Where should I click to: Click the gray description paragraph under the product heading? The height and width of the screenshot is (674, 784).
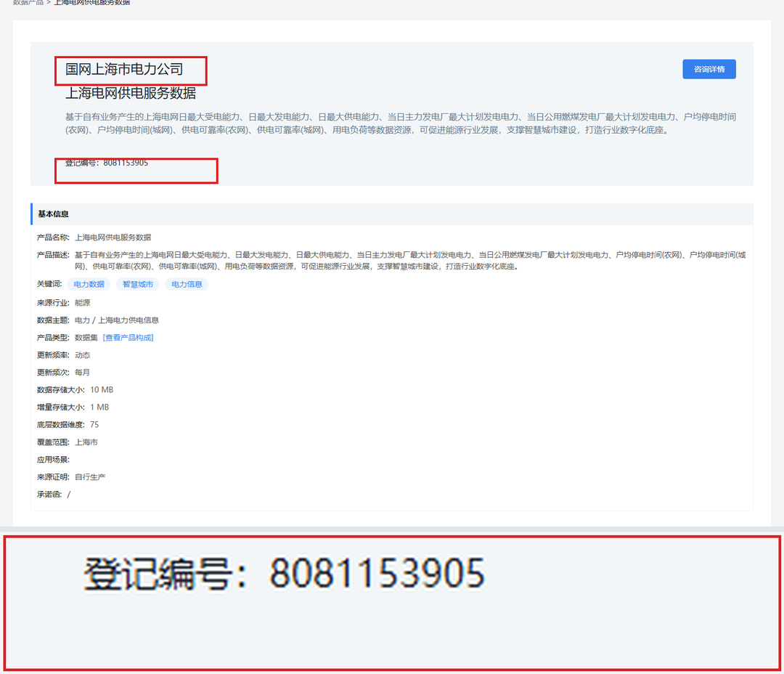(401, 123)
